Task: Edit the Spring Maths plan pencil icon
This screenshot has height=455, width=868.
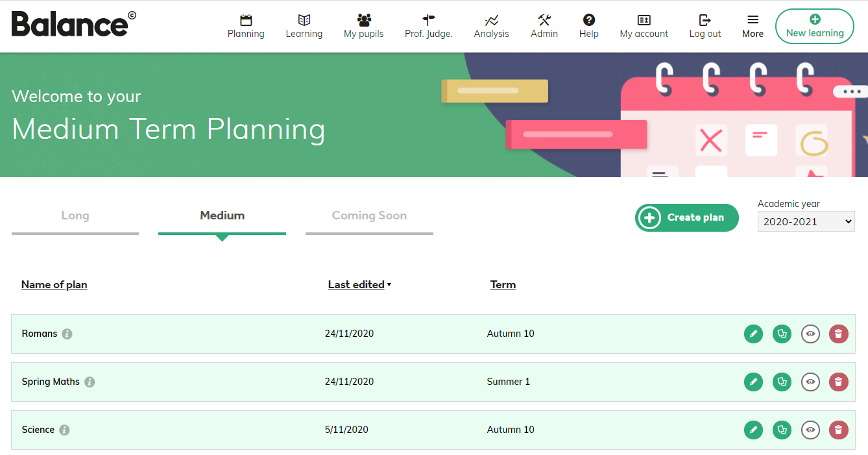Action: tap(753, 382)
